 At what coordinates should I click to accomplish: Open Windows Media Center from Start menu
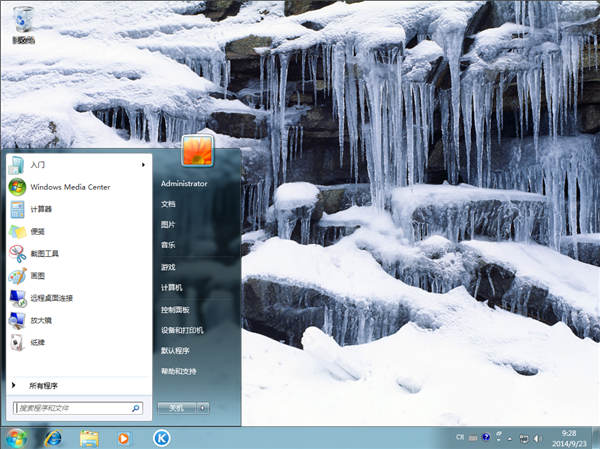[x=69, y=187]
